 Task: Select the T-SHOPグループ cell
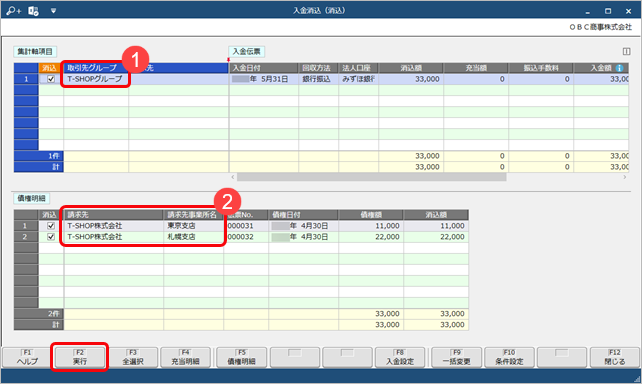coord(96,79)
